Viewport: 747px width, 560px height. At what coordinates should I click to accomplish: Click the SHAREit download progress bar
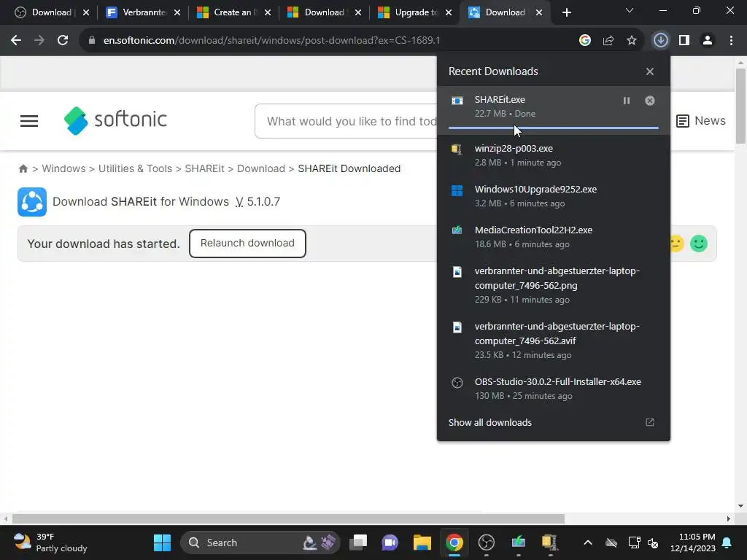pyautogui.click(x=554, y=128)
